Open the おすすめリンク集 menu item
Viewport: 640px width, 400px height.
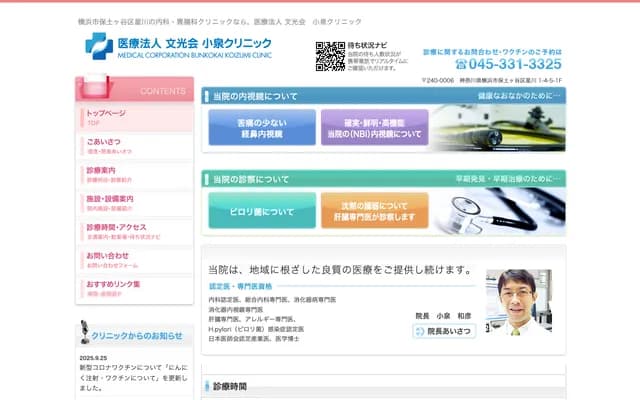(135, 289)
